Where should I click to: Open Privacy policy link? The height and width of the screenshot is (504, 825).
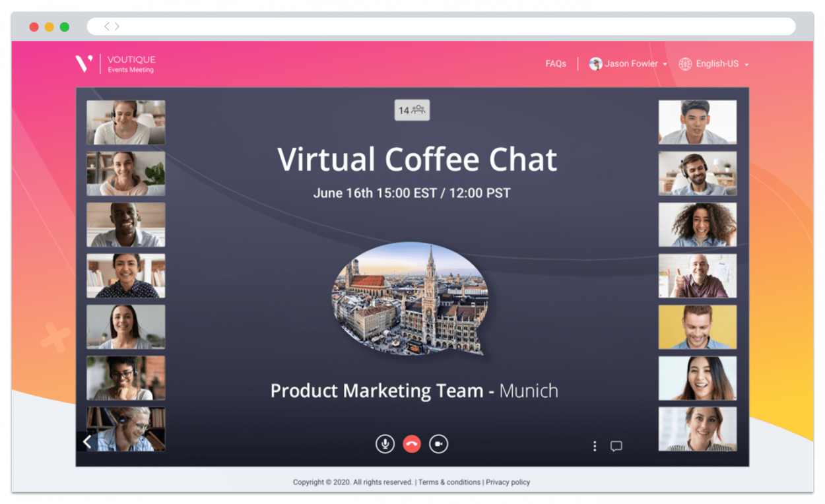coord(508,482)
